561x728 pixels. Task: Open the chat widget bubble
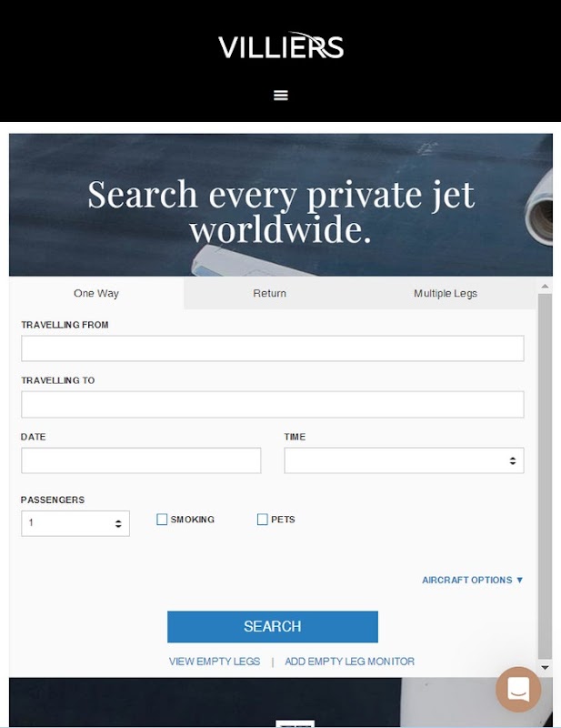(x=518, y=690)
